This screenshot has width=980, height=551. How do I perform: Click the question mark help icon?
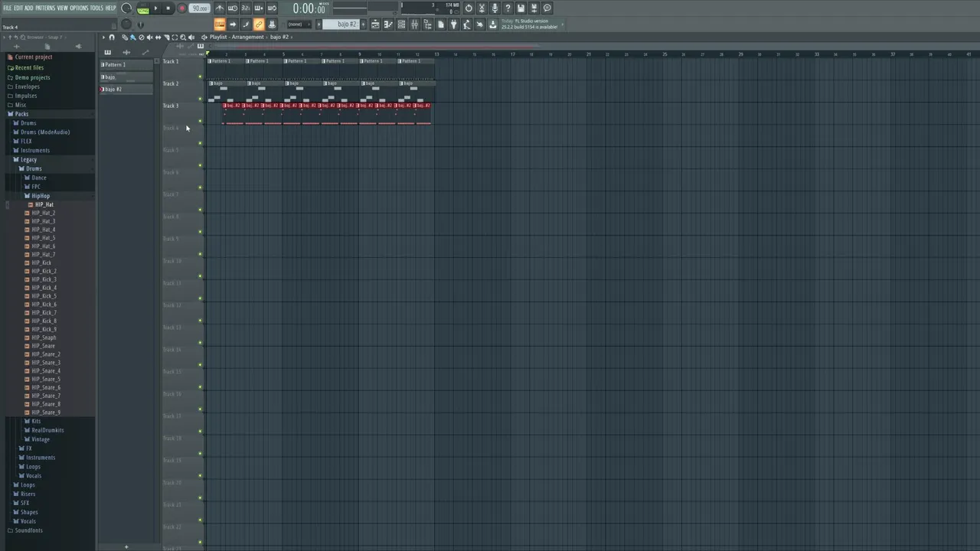(508, 8)
